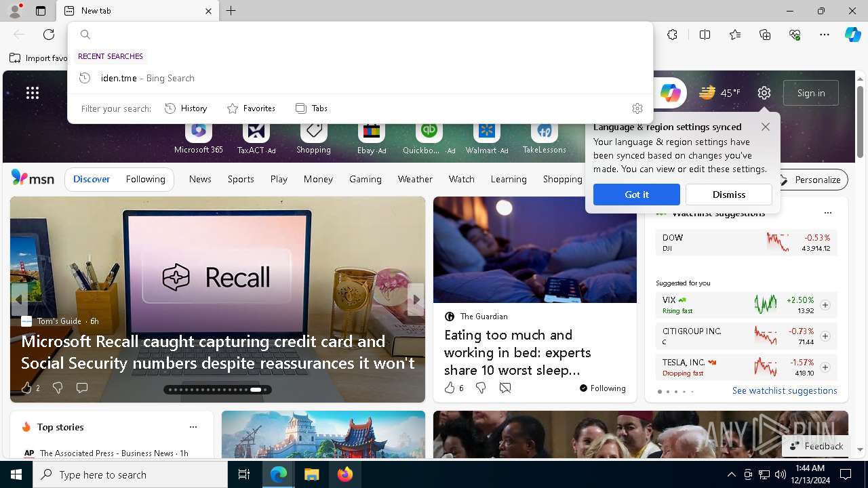The width and height of the screenshot is (868, 488).
Task: Add a new tab with the plus icon
Action: (231, 11)
